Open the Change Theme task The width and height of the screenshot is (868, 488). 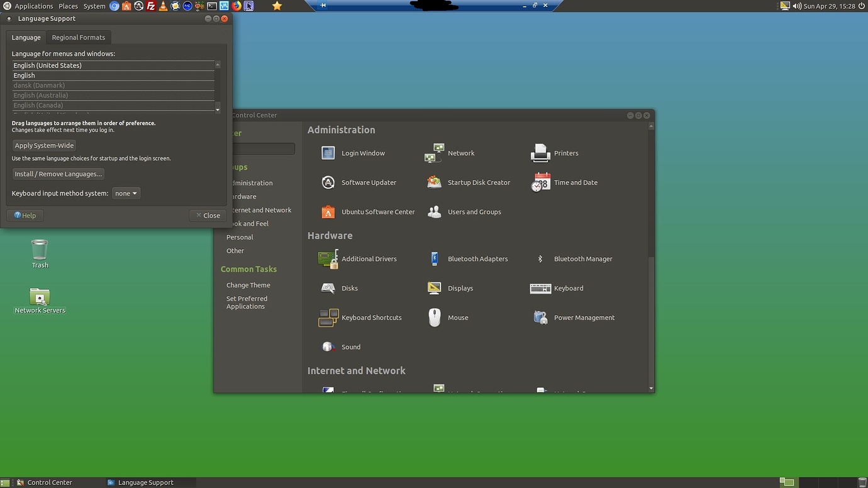tap(248, 285)
